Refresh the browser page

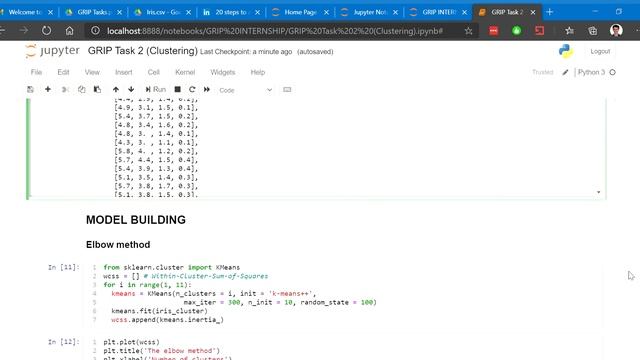[47, 30]
